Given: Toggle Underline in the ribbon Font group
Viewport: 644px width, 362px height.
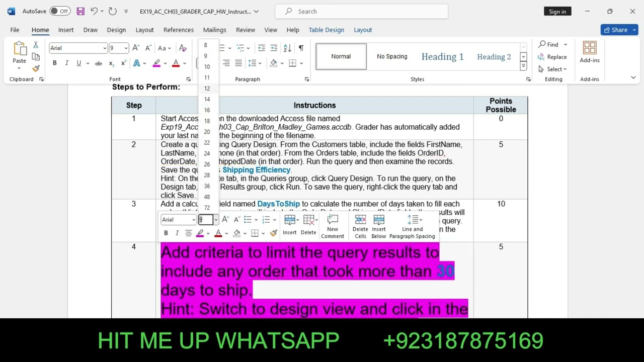Looking at the screenshot, I should 79,63.
